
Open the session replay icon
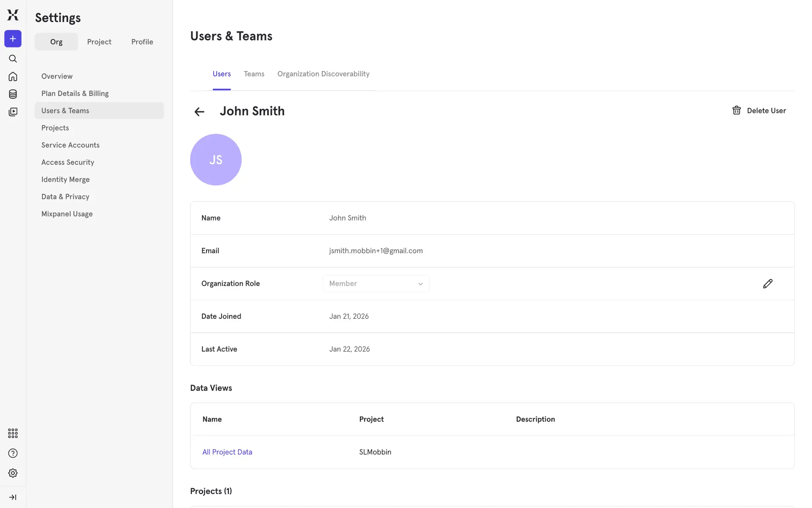(x=13, y=112)
